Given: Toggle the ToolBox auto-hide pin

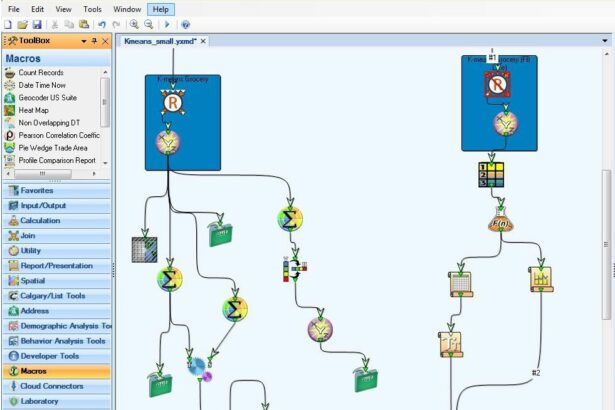Looking at the screenshot, I should coord(94,41).
